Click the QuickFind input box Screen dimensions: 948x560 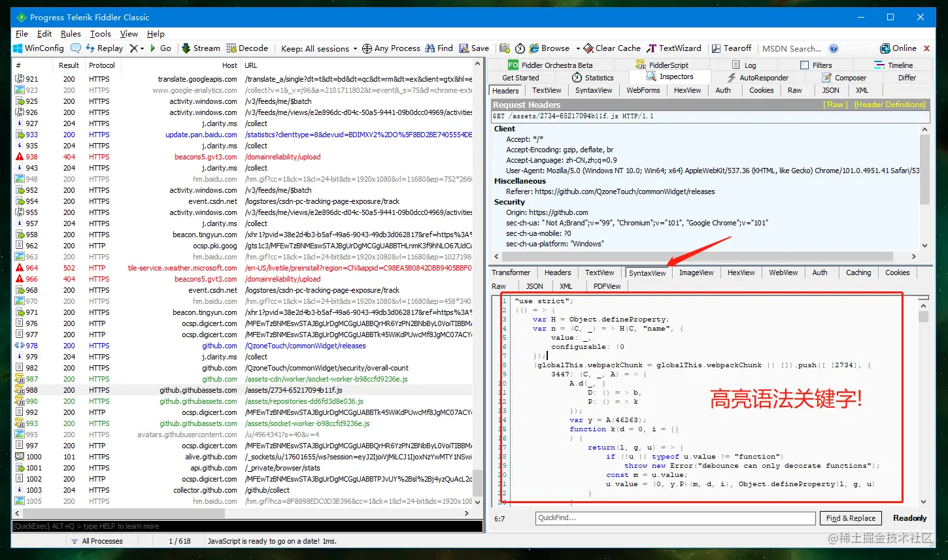tap(675, 518)
